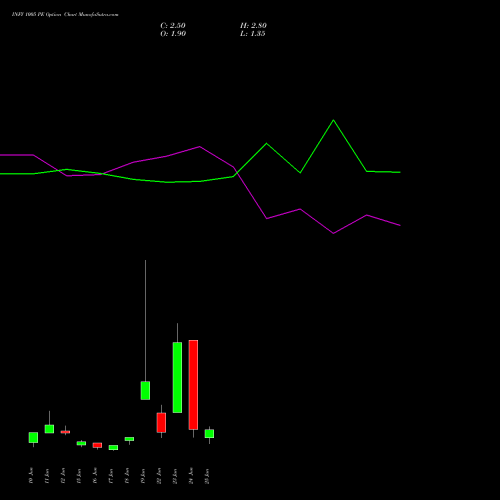Click the date label starting with 22
The image size is (500, 500).
point(159,476)
